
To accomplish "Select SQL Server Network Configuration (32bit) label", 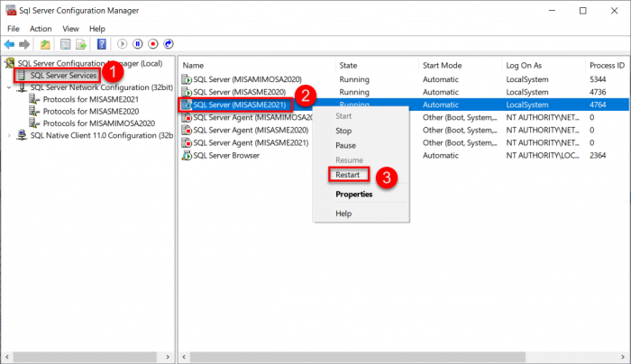I will (x=102, y=87).
